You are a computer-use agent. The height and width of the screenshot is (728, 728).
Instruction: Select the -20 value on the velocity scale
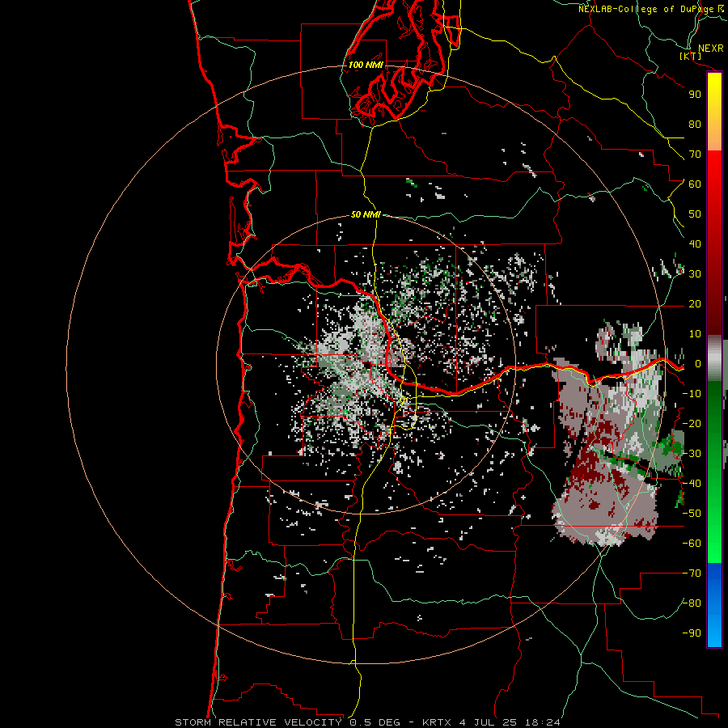pyautogui.click(x=692, y=424)
